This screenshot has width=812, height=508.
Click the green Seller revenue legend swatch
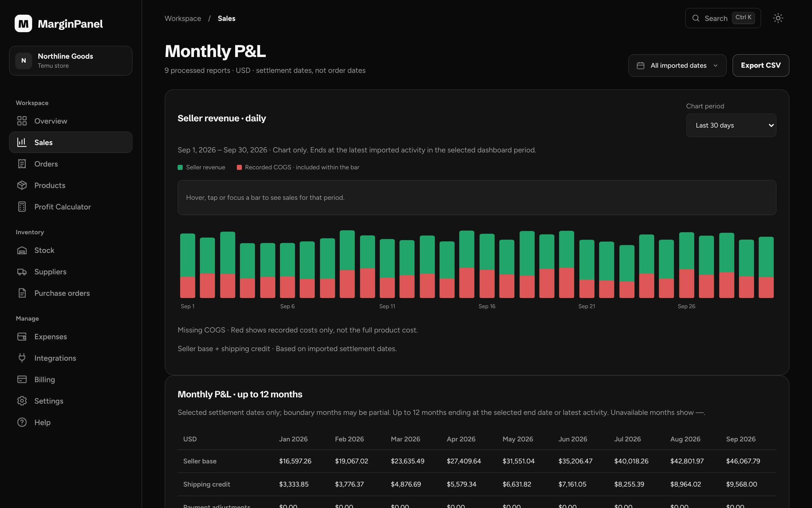tap(180, 167)
